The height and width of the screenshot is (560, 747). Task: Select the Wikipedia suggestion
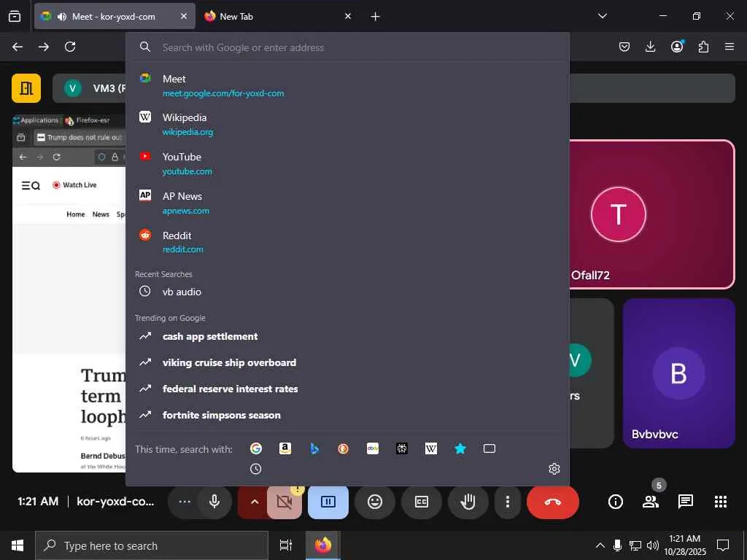pos(348,124)
